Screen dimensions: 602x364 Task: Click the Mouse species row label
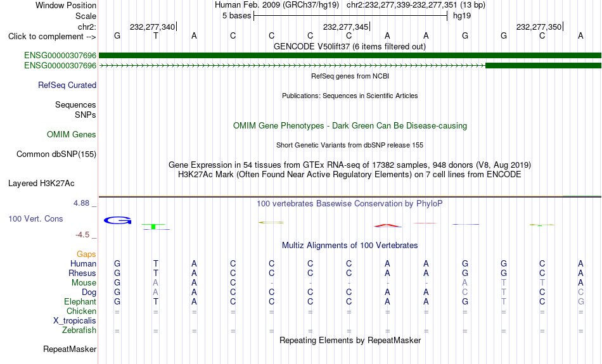(x=84, y=283)
